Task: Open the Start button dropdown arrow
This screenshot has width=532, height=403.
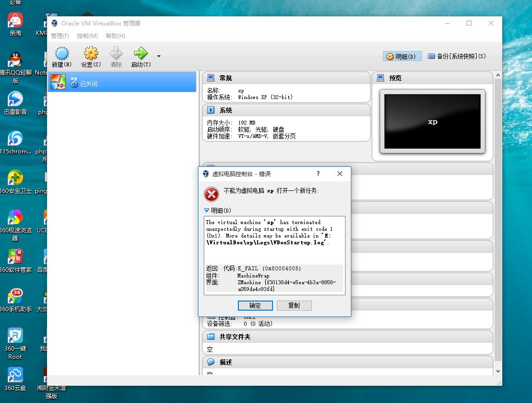Action: (x=159, y=56)
